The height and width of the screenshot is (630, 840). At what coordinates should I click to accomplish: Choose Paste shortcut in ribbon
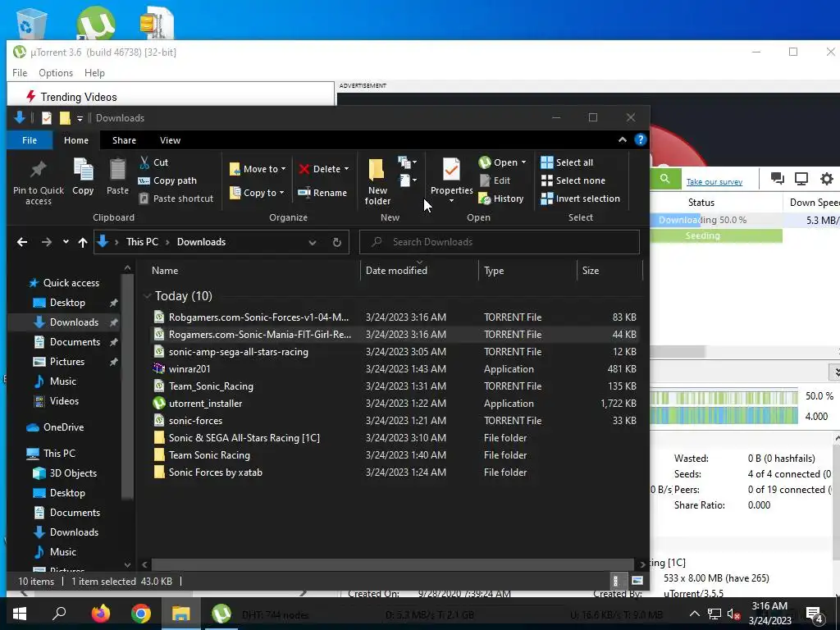176,199
